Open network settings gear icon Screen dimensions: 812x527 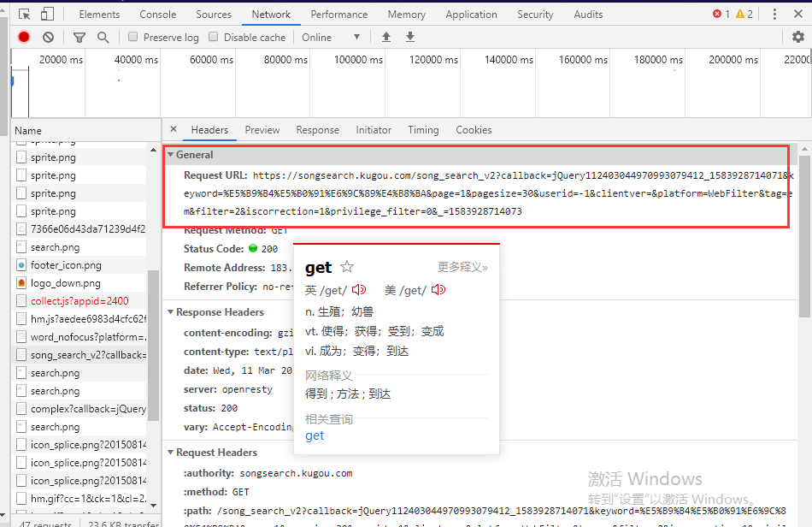[798, 37]
